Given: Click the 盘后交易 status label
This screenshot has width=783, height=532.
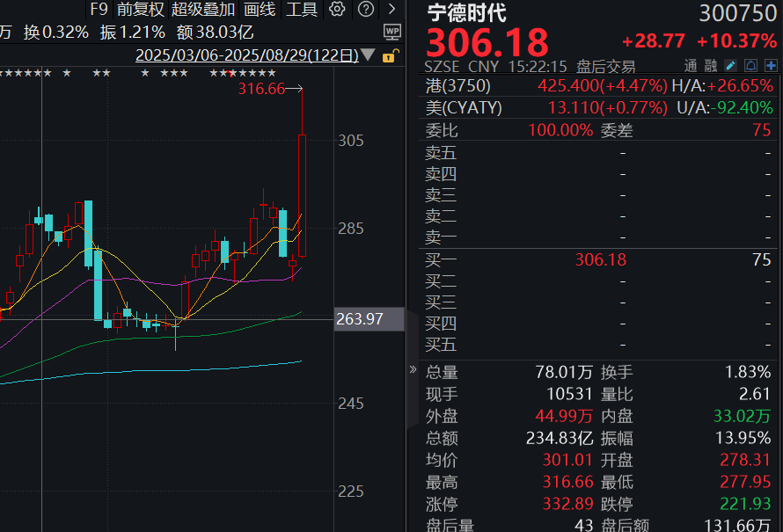Looking at the screenshot, I should pos(606,66).
